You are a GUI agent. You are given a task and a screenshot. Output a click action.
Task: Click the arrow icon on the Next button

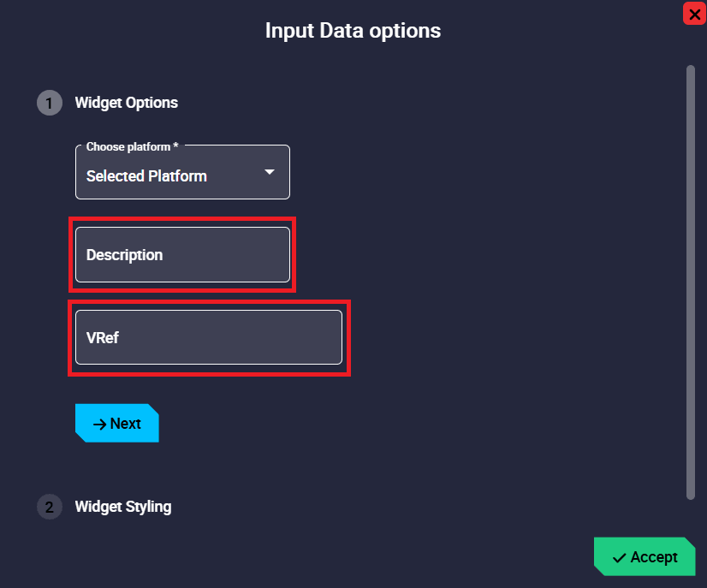pos(99,424)
